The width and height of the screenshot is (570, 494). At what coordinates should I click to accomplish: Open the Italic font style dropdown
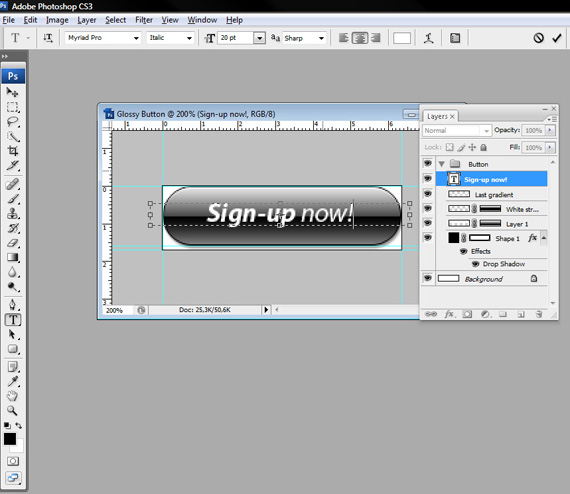click(x=189, y=38)
